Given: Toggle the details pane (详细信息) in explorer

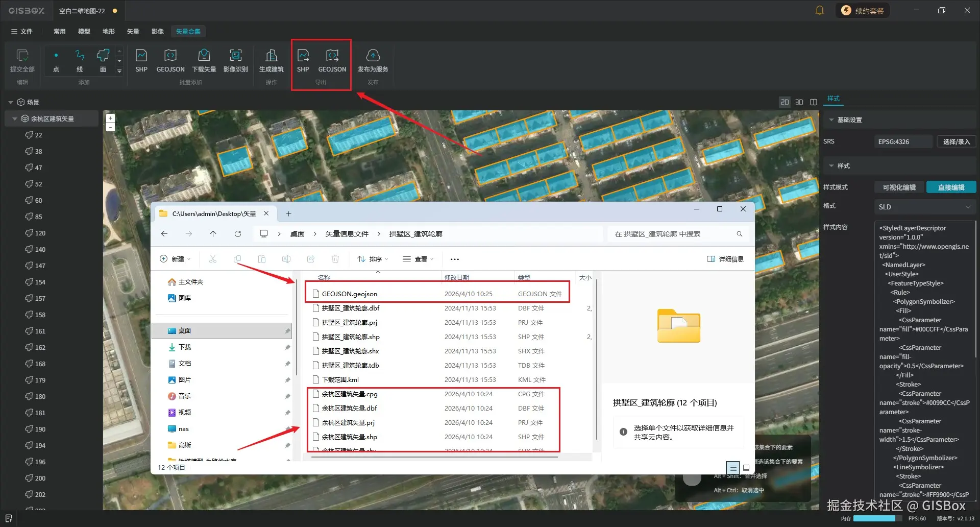Looking at the screenshot, I should point(725,259).
